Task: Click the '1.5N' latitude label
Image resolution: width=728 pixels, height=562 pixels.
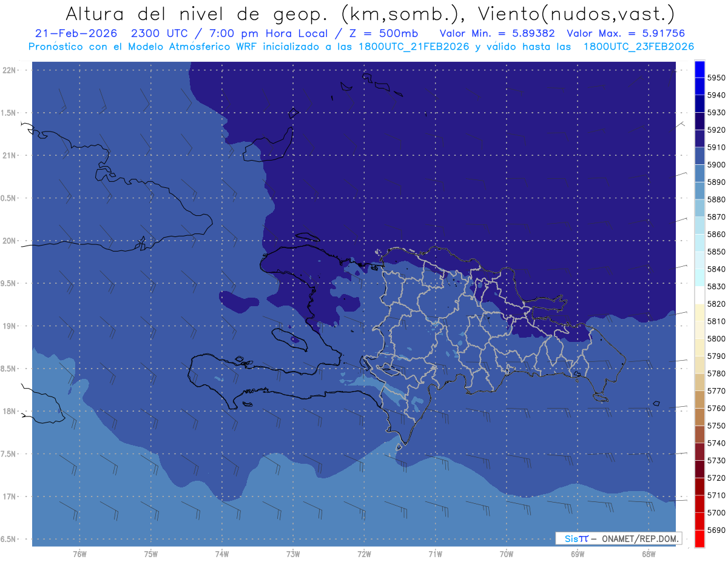Action: click(x=8, y=113)
